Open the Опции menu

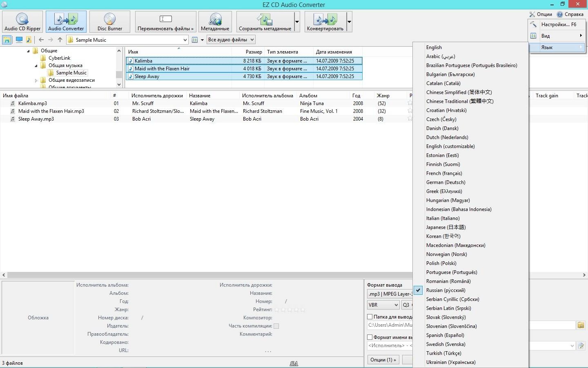pos(541,14)
